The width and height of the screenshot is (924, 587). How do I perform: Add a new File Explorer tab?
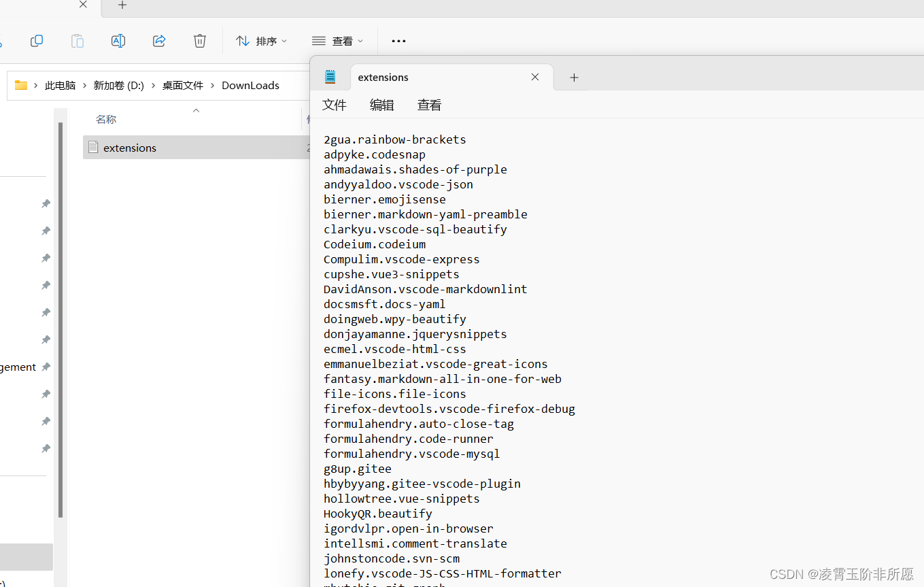pyautogui.click(x=122, y=5)
